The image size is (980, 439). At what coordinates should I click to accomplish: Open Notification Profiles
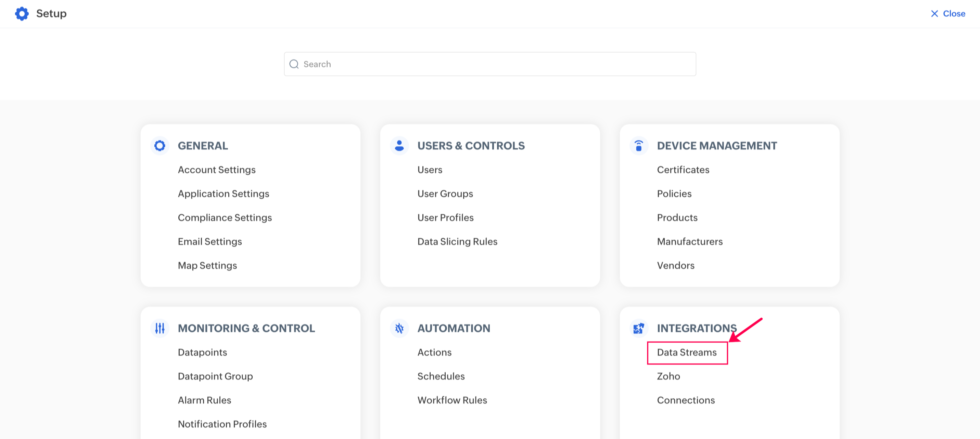click(222, 424)
